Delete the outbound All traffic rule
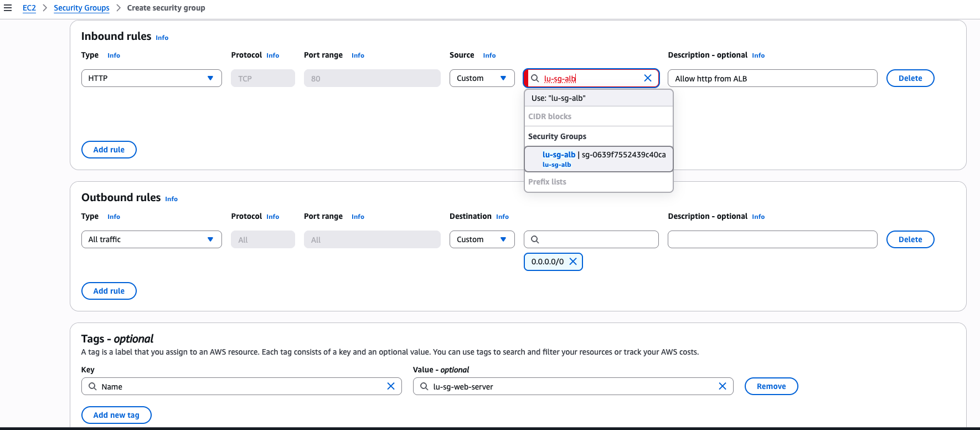 click(x=910, y=239)
